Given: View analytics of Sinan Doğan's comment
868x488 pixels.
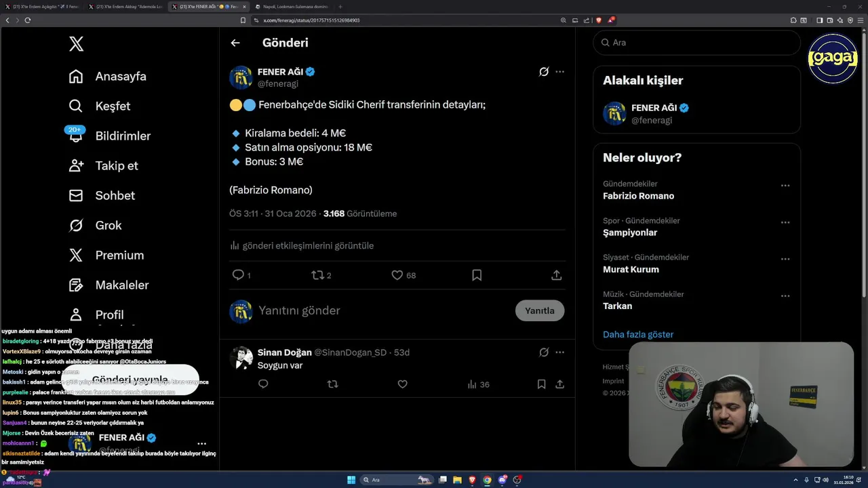Looking at the screenshot, I should pyautogui.click(x=478, y=384).
